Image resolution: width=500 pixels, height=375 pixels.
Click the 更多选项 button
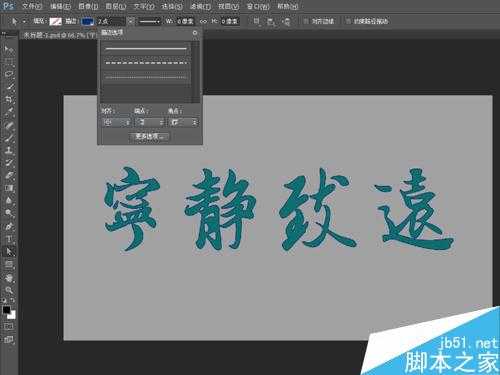[x=149, y=136]
